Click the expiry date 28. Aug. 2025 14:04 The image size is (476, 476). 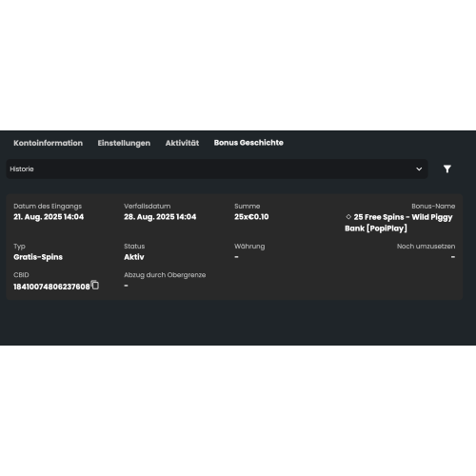click(160, 217)
